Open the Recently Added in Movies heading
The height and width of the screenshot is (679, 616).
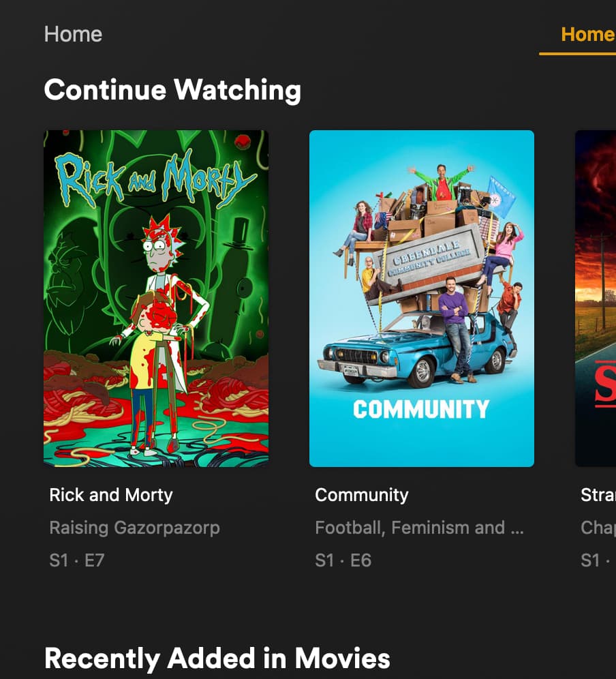click(217, 659)
